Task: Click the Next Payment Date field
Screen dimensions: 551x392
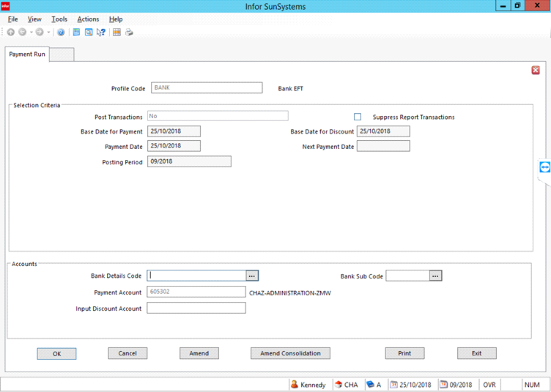Action: [x=383, y=146]
